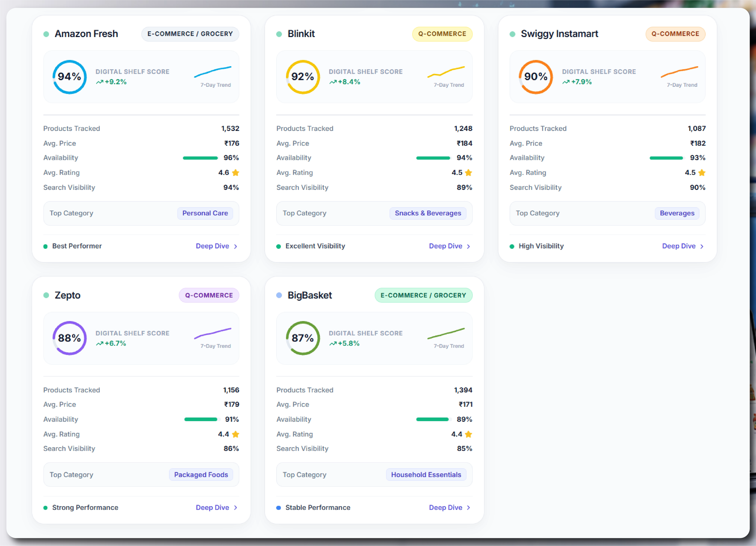The image size is (756, 546).
Task: Select Swiggy Instamart Beverages category tag
Action: click(677, 213)
